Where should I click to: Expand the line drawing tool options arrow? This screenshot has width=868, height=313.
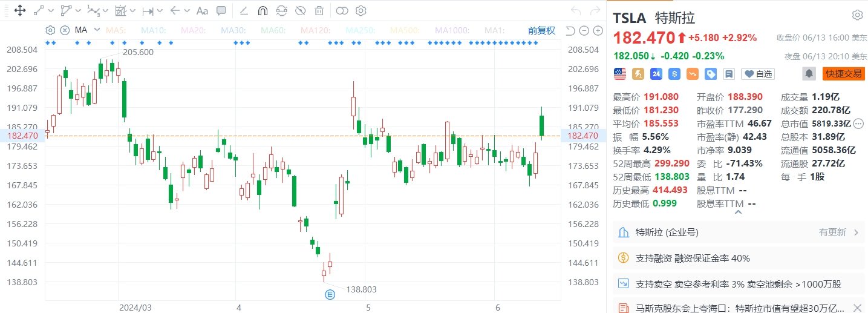[51, 11]
